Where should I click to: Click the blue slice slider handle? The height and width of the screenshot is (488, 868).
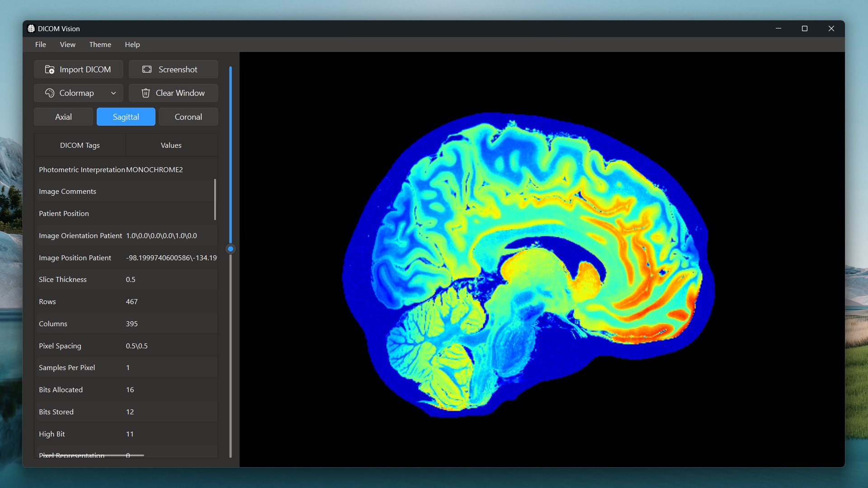[x=231, y=249]
